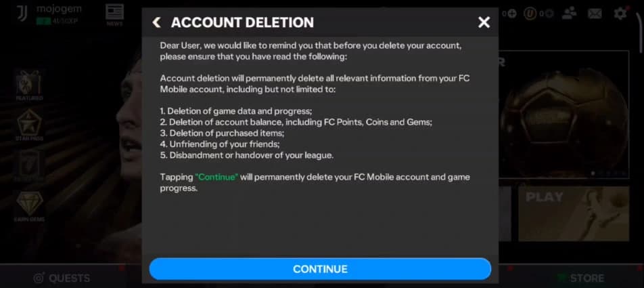Close the Account Deletion dialog
This screenshot has height=288, width=644.
484,22
